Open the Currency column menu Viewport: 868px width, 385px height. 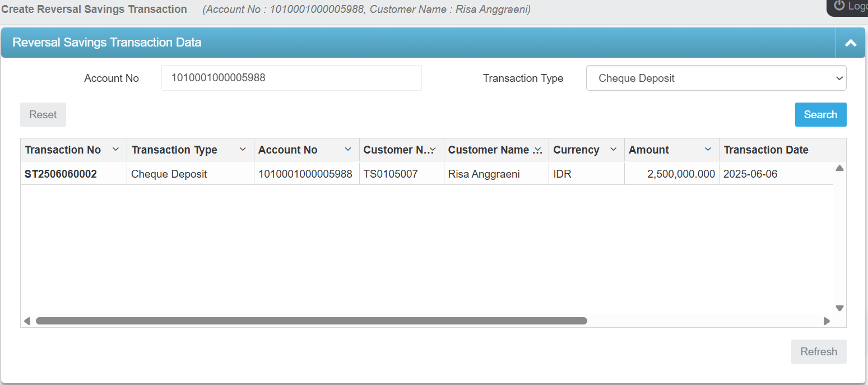[613, 150]
